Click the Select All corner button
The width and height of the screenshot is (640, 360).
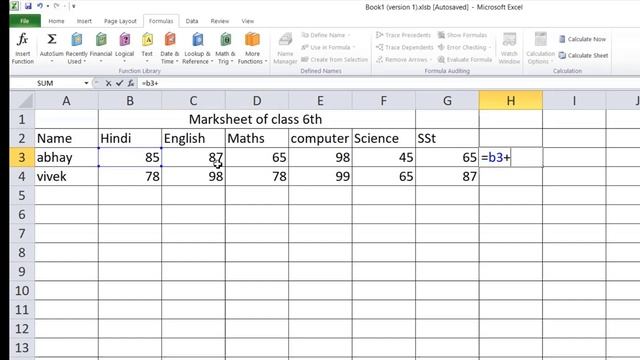point(22,100)
